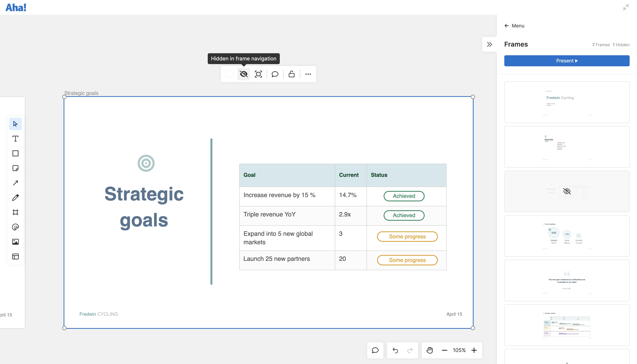Screen dimensions: 637x364
Task: Zoom in with the plus button
Action: tap(474, 350)
